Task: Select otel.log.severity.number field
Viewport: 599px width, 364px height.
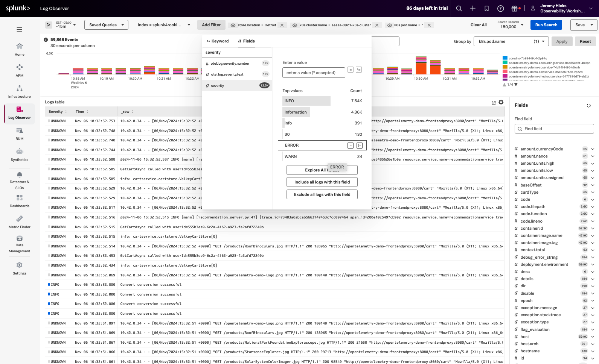Action: tap(237, 64)
